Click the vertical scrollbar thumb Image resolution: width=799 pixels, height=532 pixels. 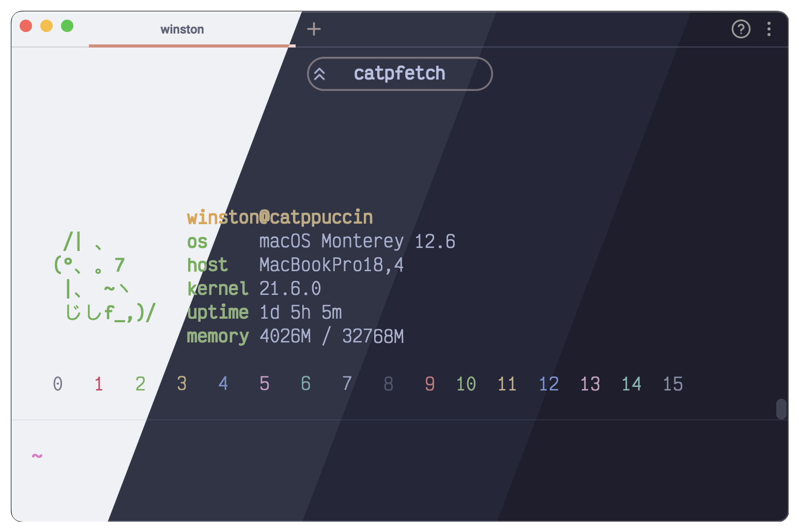coord(781,409)
